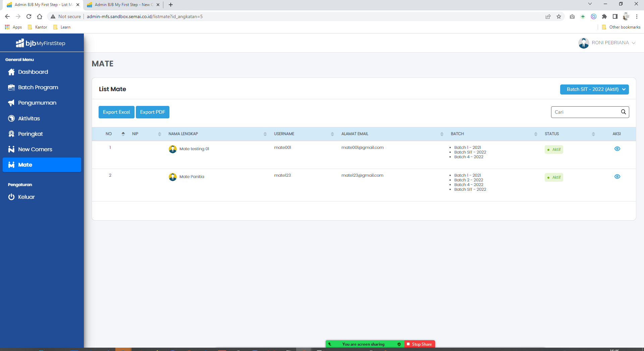This screenshot has height=351, width=644.
Task: Click the Mate sidebar item
Action: tap(42, 165)
